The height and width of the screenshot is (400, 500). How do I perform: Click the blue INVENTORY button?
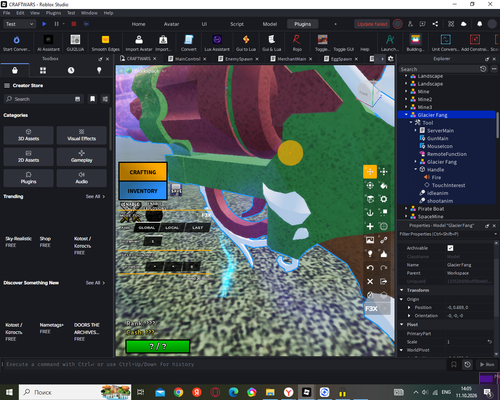(143, 191)
